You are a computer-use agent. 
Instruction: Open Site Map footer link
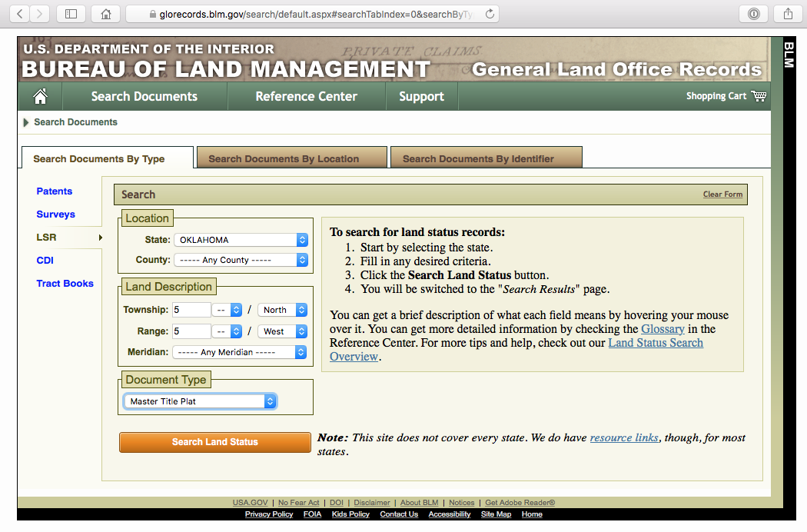(x=496, y=514)
